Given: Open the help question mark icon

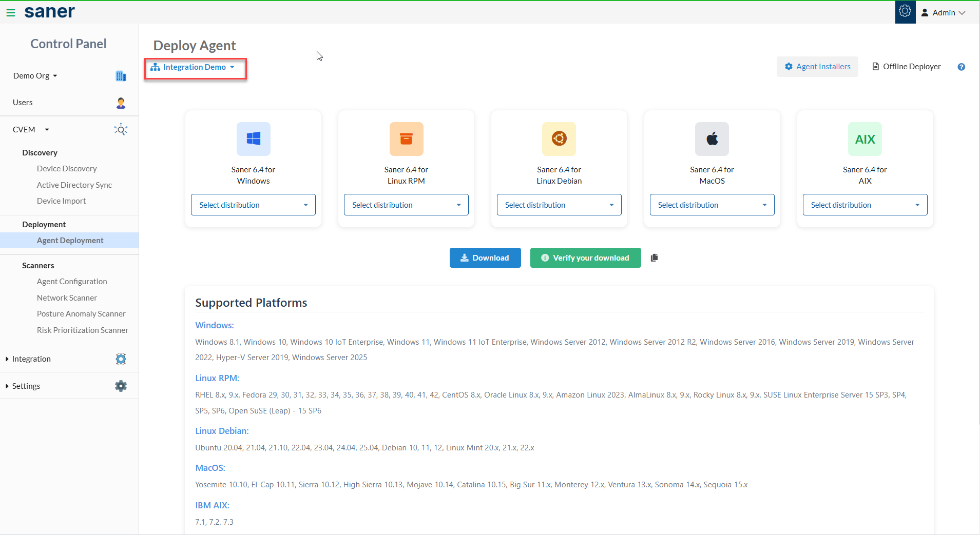Looking at the screenshot, I should click(962, 67).
